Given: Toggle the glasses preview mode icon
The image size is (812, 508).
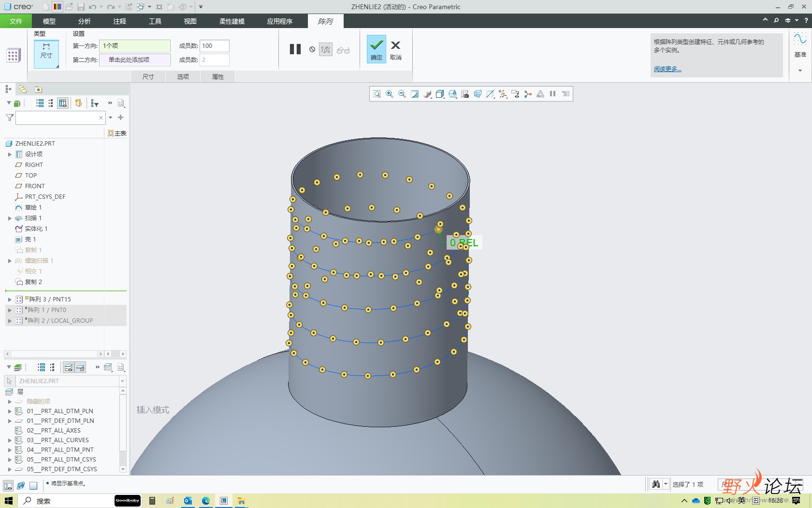Looking at the screenshot, I should (343, 50).
